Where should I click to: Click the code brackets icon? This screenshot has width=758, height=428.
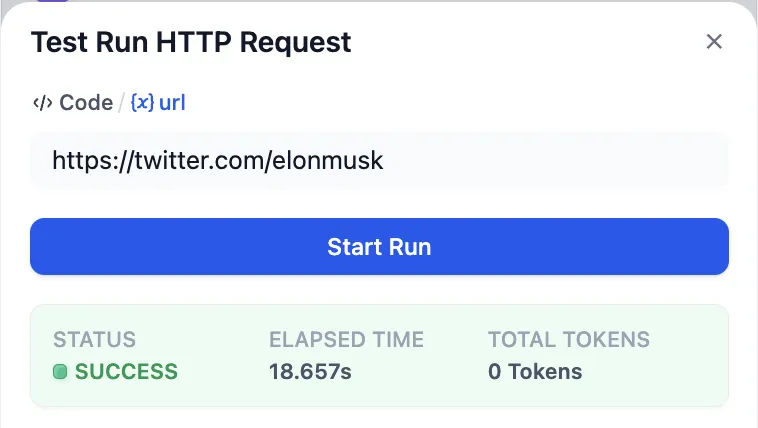click(42, 103)
